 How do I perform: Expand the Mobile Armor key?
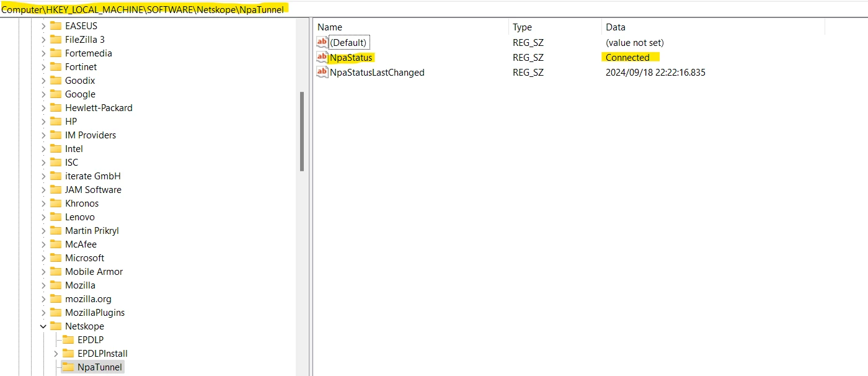[43, 272]
